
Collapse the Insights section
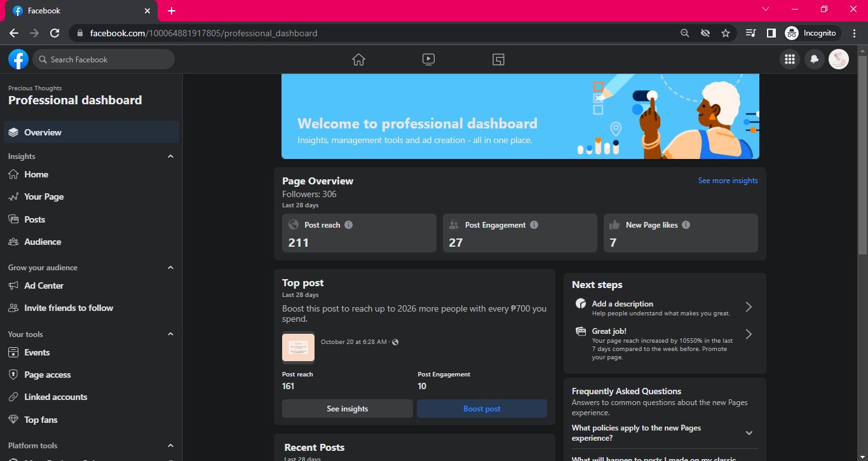point(170,156)
